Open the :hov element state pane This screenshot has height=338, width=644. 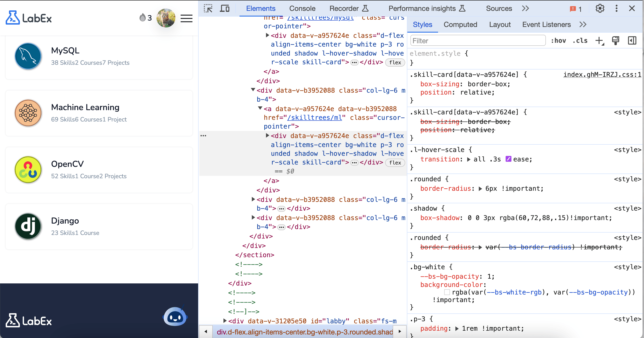tap(559, 40)
